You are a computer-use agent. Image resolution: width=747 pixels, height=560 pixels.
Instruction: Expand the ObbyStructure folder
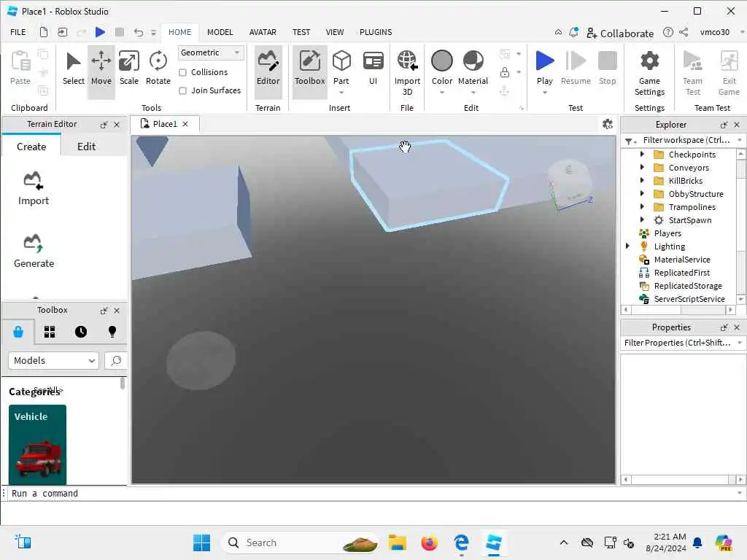point(642,194)
